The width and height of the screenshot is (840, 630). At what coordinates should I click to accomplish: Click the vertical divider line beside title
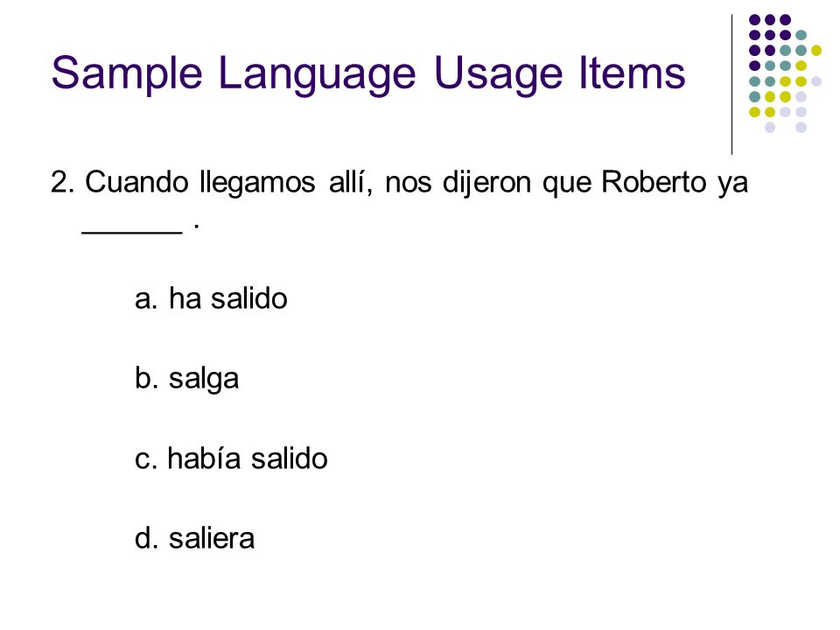click(731, 85)
